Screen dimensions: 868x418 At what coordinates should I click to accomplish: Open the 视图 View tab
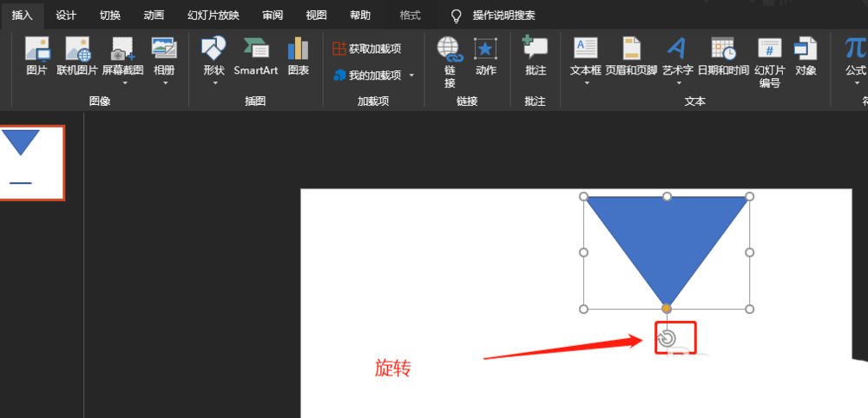316,16
